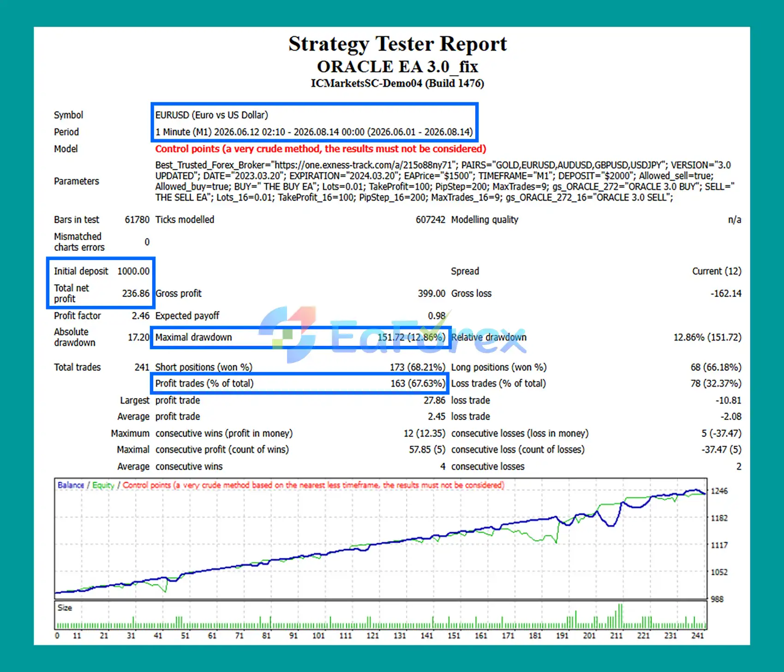This screenshot has height=672, width=784.
Task: Select the absolute drawdown value '17.20'
Action: tap(138, 337)
